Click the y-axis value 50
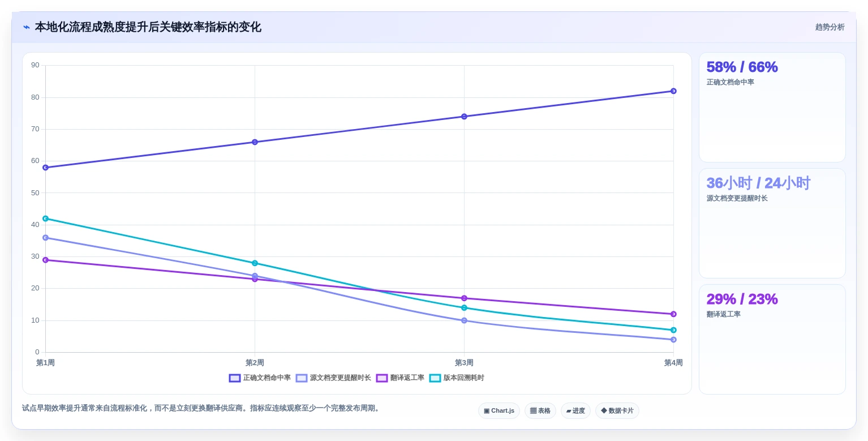The width and height of the screenshot is (868, 441). click(x=35, y=193)
